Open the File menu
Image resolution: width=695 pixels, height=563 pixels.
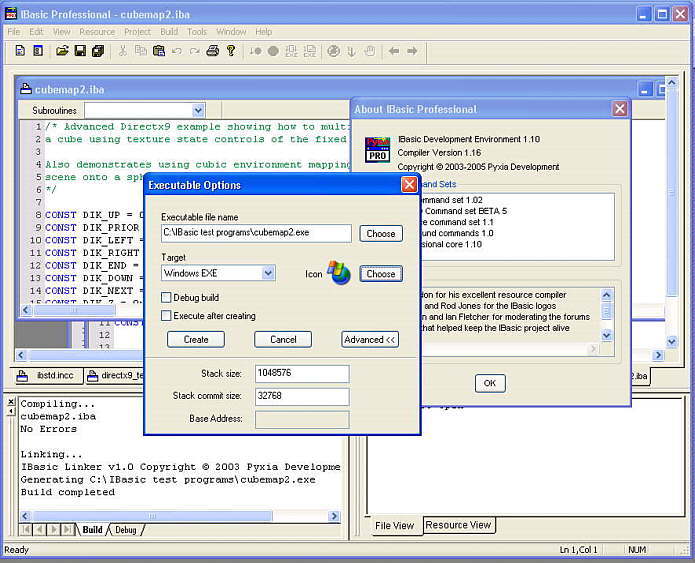click(x=14, y=31)
